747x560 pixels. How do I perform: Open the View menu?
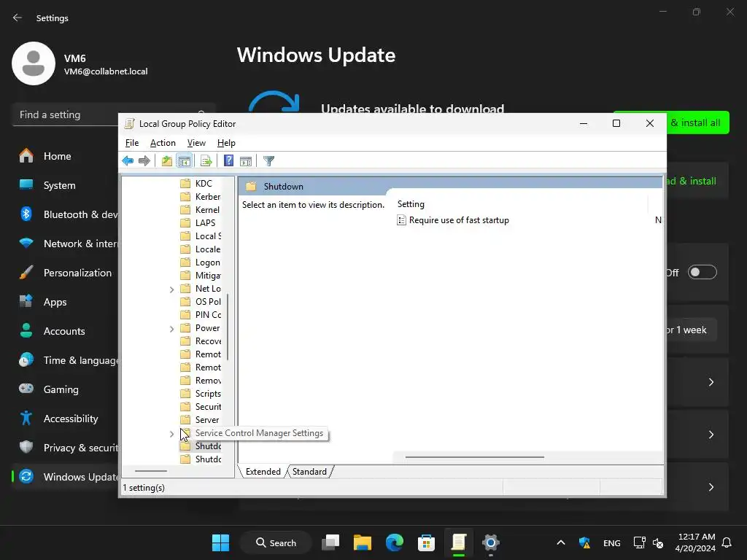point(196,143)
